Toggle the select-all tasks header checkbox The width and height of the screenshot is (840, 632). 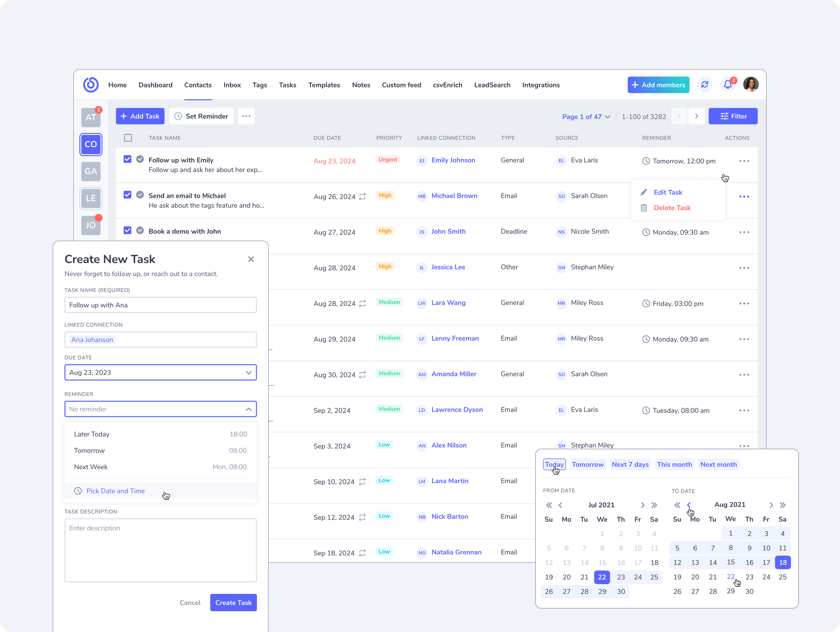click(x=128, y=138)
